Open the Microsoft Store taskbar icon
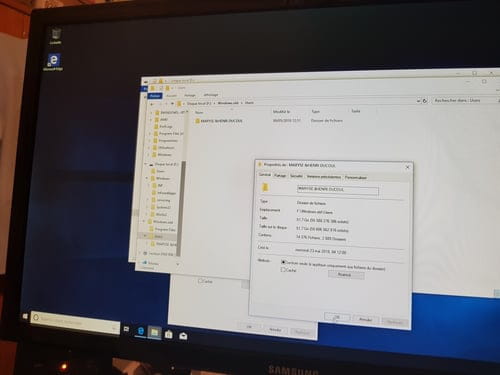Screen dimensions: 500x375 [169, 334]
